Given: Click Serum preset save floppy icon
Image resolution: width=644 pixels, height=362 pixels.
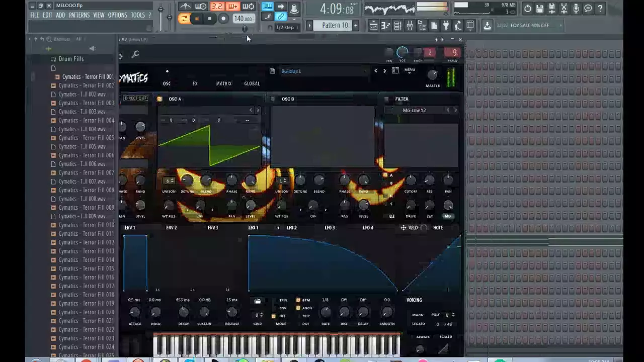Looking at the screenshot, I should point(272,71).
